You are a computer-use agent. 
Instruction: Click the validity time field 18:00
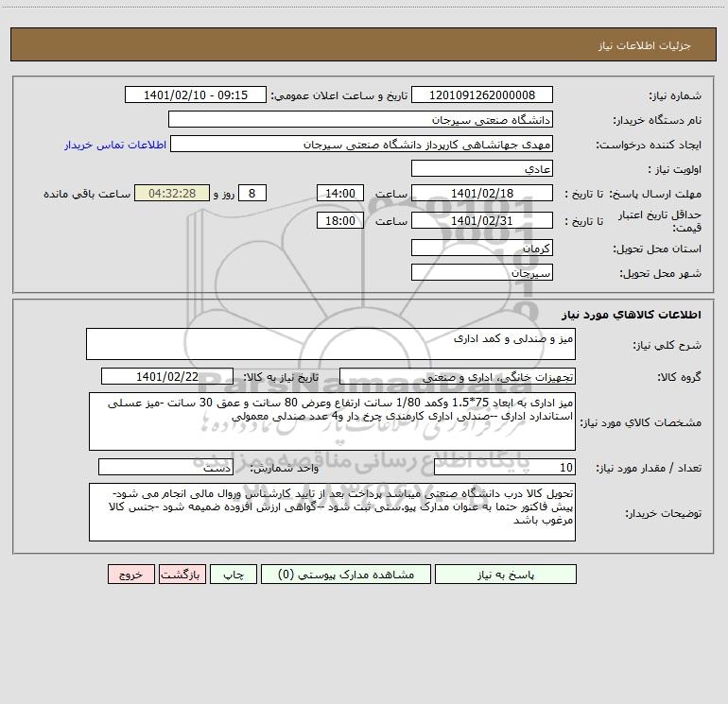pyautogui.click(x=339, y=220)
